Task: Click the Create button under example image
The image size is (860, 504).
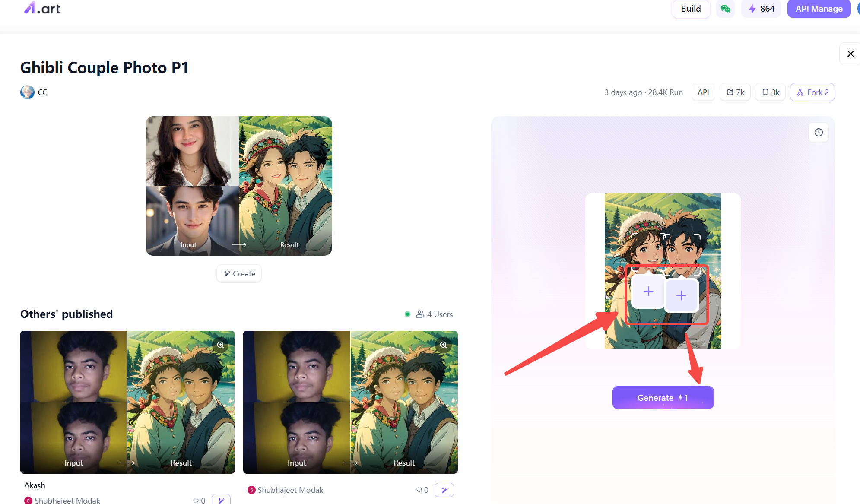Action: 239,274
